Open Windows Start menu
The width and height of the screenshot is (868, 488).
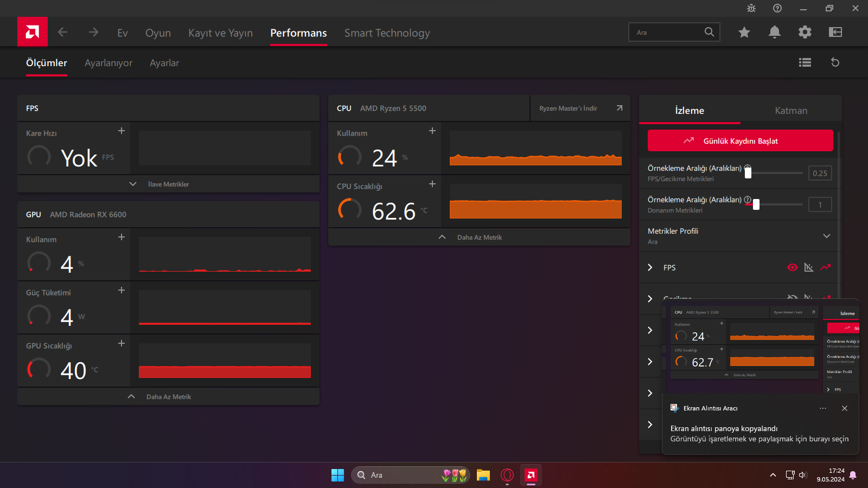337,475
